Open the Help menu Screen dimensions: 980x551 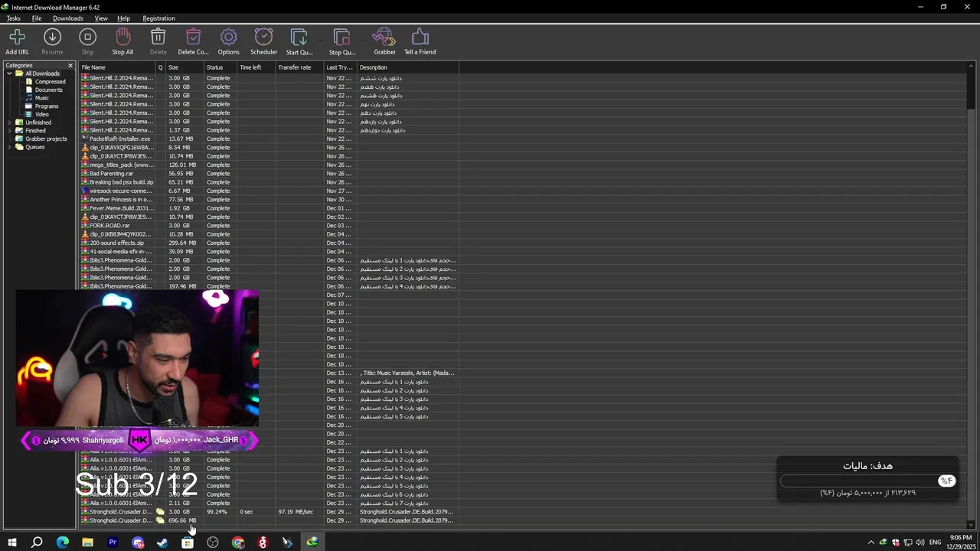coord(123,18)
